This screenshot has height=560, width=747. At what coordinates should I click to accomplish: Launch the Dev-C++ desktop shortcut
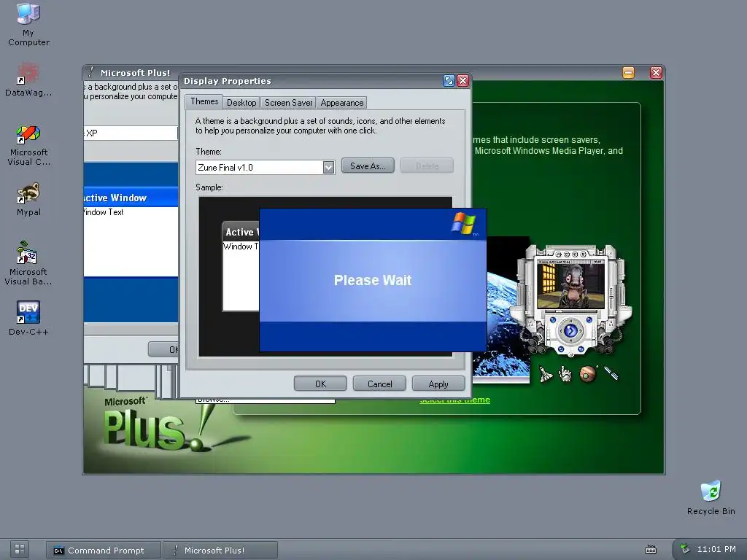click(x=28, y=318)
